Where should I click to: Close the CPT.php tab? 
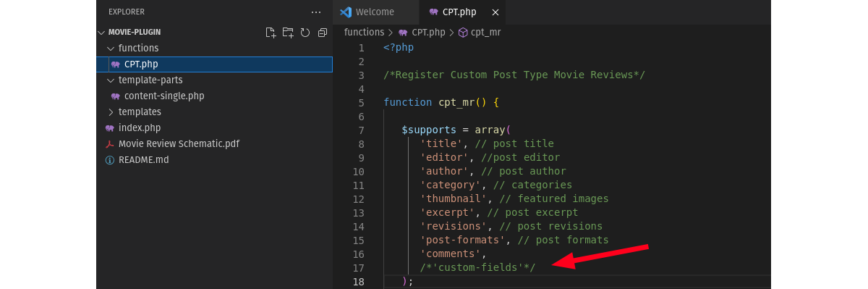495,12
